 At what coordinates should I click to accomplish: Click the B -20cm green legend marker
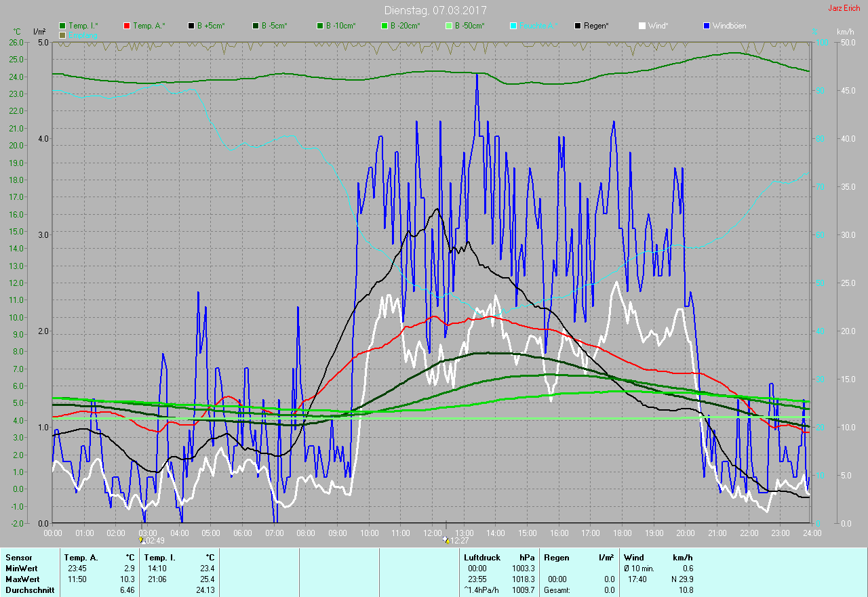[384, 26]
